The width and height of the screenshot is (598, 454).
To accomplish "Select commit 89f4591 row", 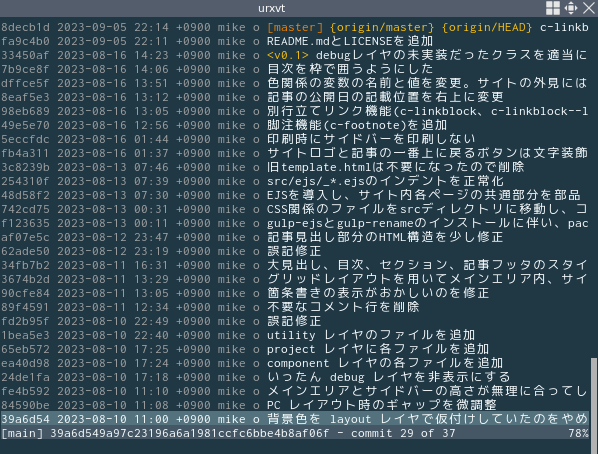I will coord(294,307).
